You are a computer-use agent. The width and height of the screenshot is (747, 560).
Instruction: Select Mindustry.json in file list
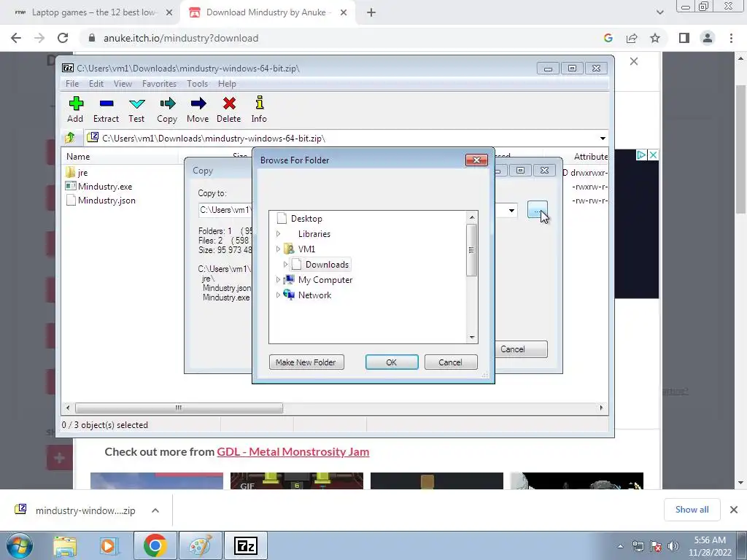[x=101, y=200]
